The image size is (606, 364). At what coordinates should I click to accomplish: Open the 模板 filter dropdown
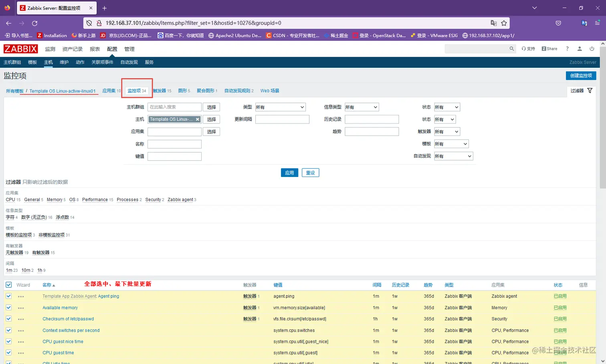tap(451, 144)
